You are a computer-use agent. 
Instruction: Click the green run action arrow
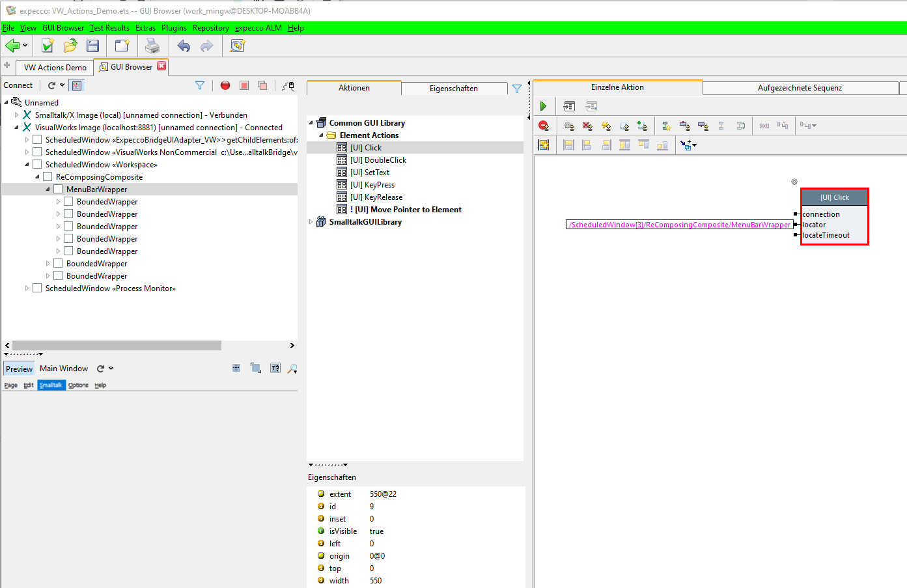coord(543,106)
